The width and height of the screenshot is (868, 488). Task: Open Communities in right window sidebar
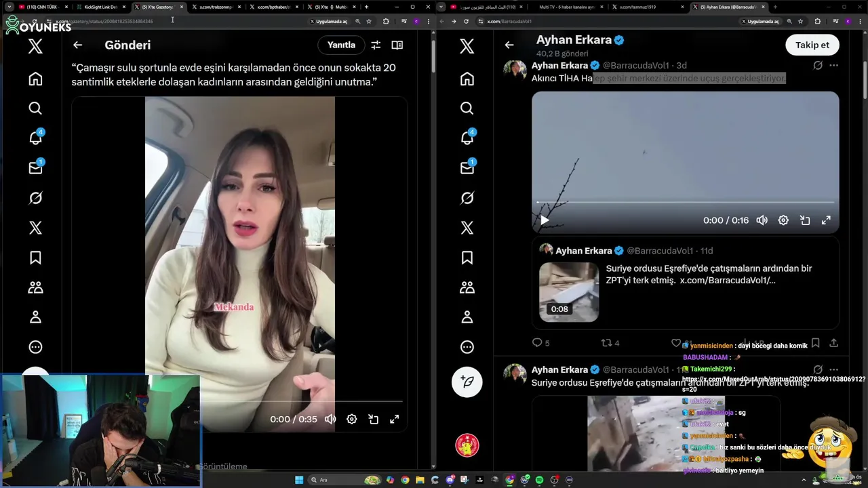point(467,287)
